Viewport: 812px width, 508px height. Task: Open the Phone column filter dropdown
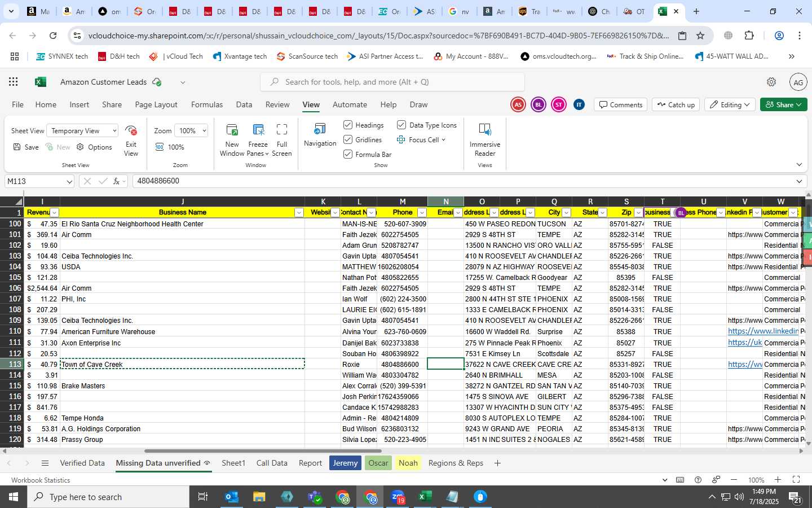pos(422,212)
